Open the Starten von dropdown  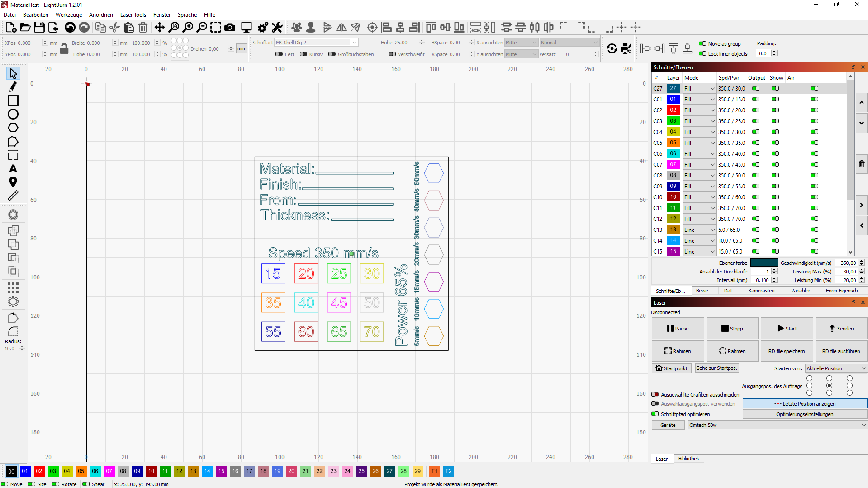836,368
